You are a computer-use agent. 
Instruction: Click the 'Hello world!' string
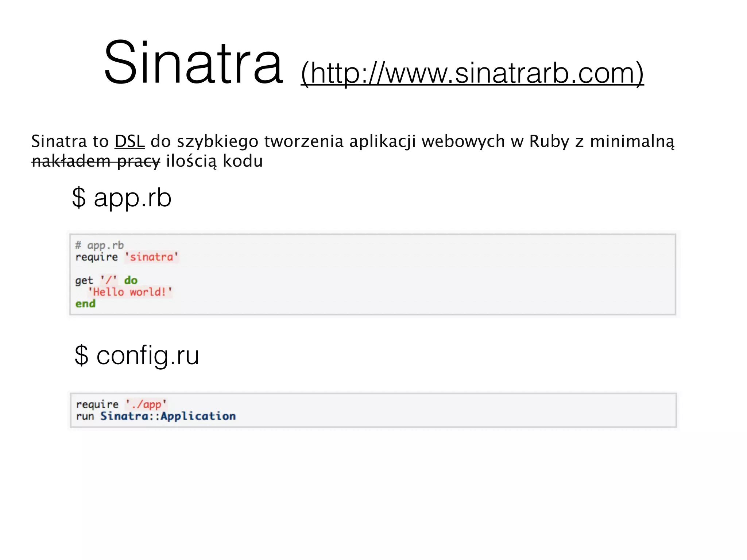click(x=130, y=292)
